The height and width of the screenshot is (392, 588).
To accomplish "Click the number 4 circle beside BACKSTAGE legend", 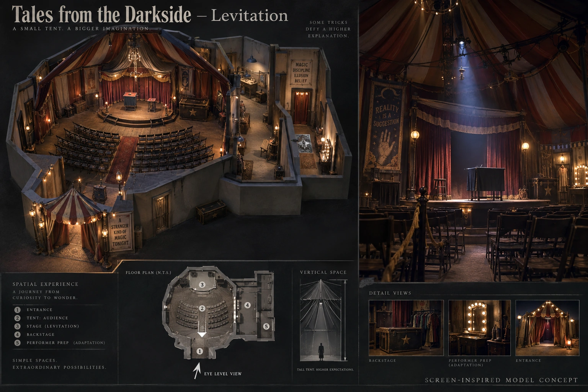I will (x=17, y=335).
